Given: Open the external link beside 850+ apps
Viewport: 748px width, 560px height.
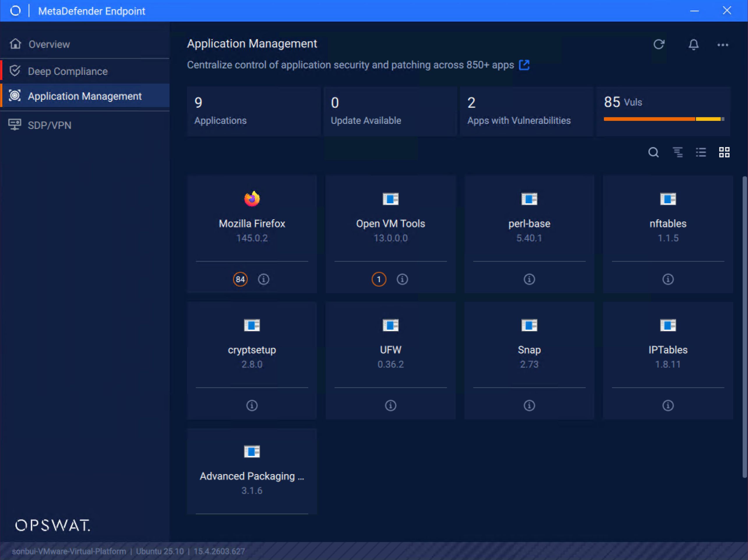Looking at the screenshot, I should tap(524, 65).
